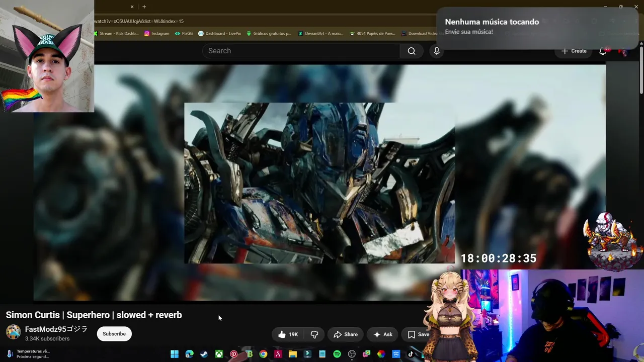
Task: Subscribe to FastModz95 channel
Action: 114,334
